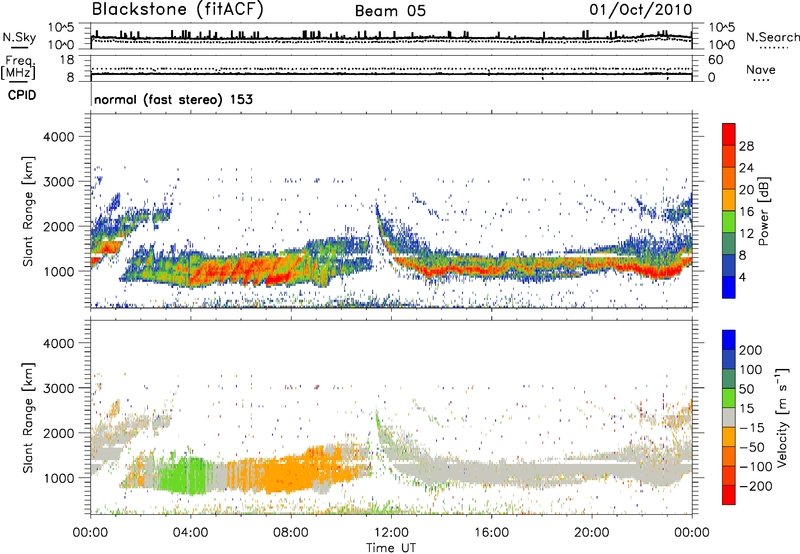This screenshot has width=800, height=554.
Task: Click the 'CPID' label
Action: pos(22,95)
